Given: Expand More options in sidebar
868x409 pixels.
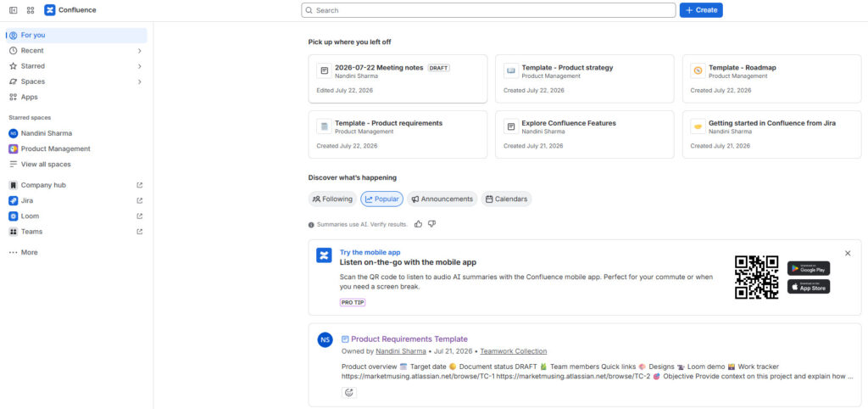Looking at the screenshot, I should coord(76,252).
